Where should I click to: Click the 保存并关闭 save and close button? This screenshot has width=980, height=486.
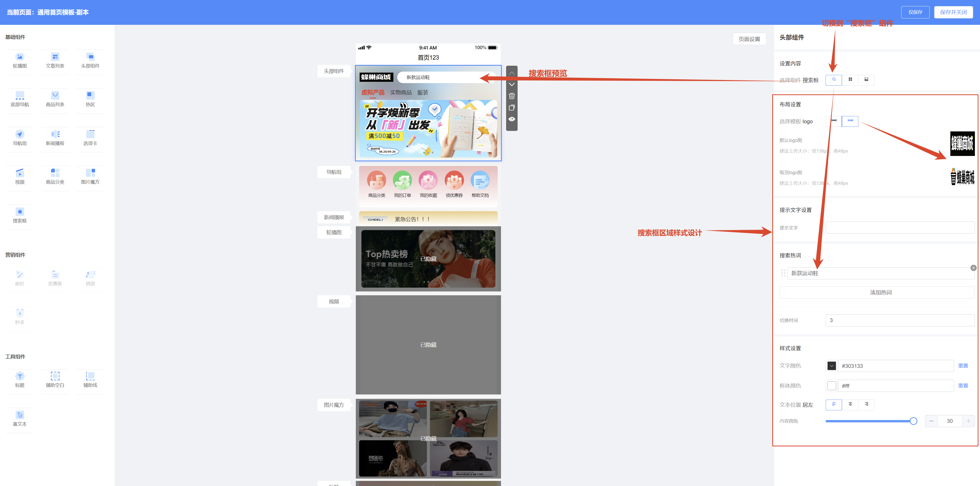[x=953, y=12]
